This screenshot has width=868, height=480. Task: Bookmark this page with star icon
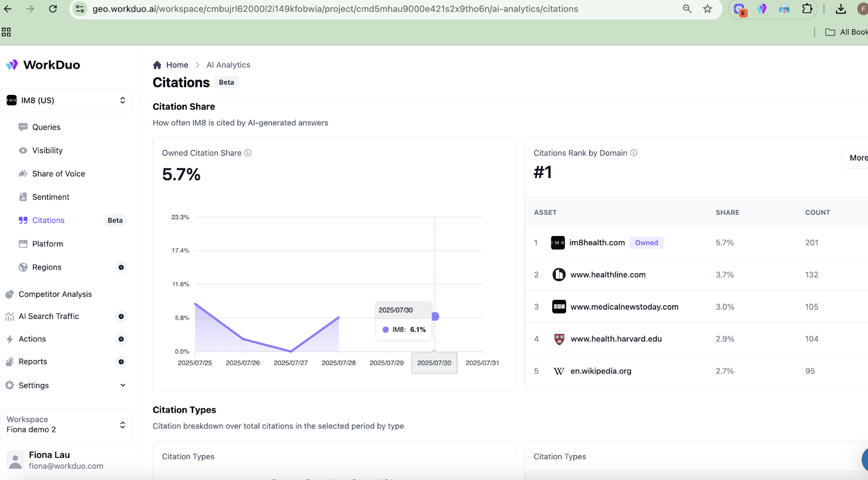point(707,9)
